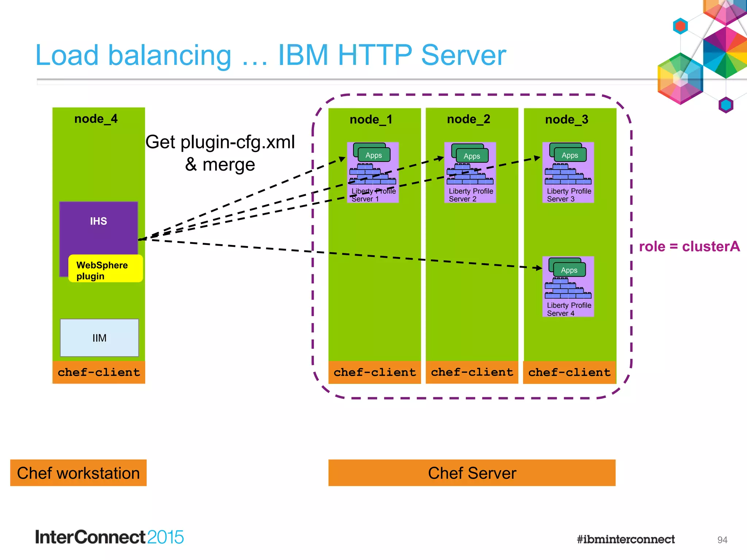
Task: Click chef-client label under node_2
Action: click(x=472, y=372)
